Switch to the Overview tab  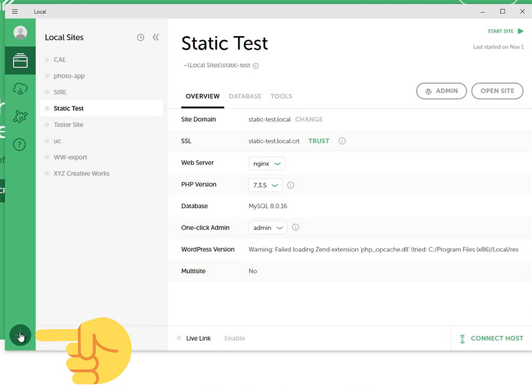click(203, 96)
